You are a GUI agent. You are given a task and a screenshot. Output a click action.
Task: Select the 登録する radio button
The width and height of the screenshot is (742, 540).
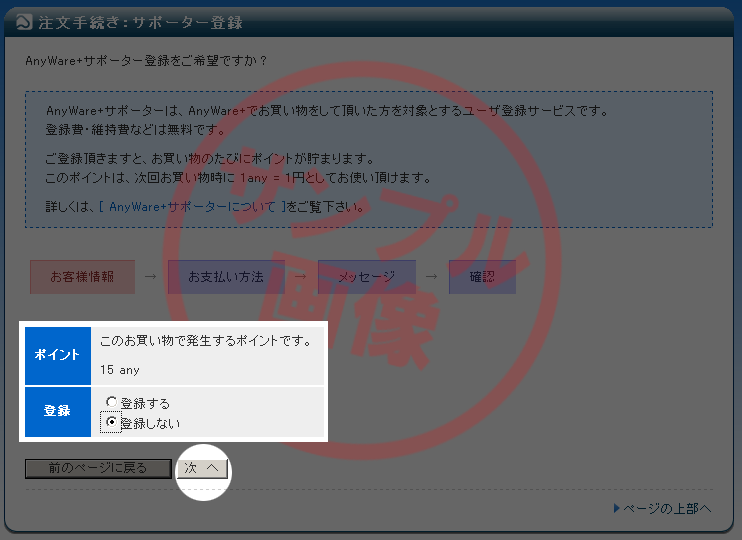pyautogui.click(x=111, y=402)
